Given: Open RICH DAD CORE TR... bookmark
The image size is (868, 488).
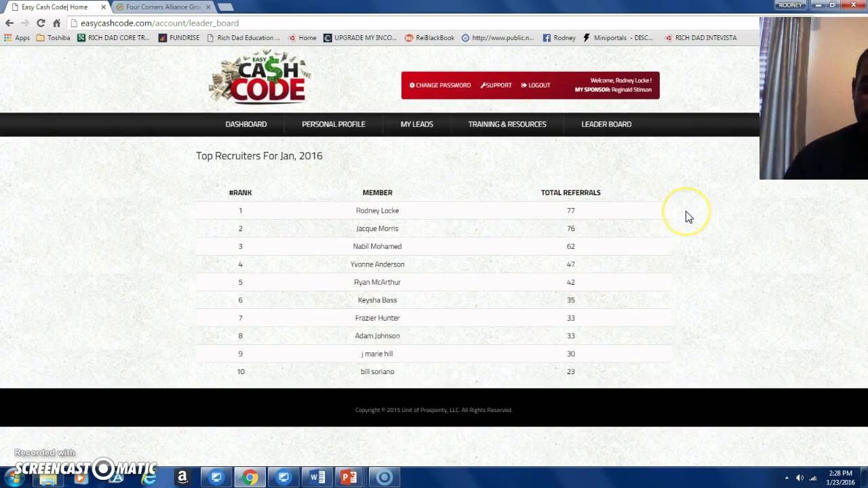Looking at the screenshot, I should point(113,38).
